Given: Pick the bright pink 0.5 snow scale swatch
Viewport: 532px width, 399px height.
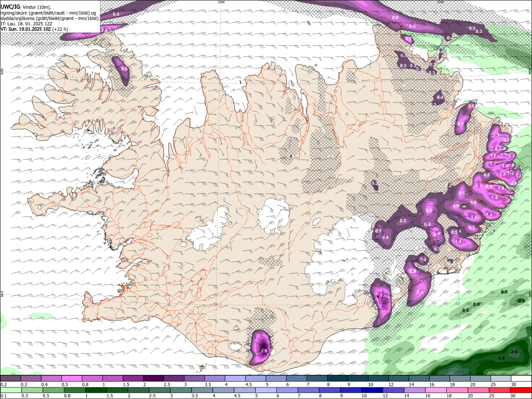Looking at the screenshot, I should [71, 379].
